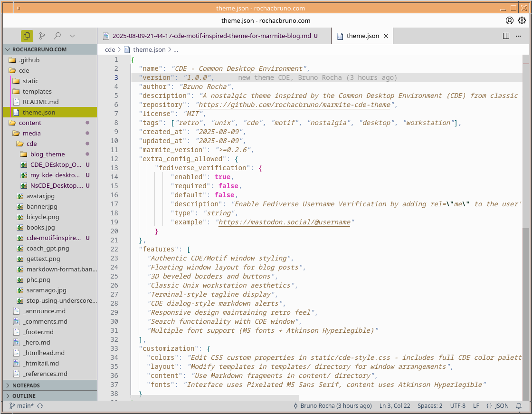Open the cde-motif-inspire... image file
This screenshot has width=532, height=414.
pyautogui.click(x=50, y=238)
